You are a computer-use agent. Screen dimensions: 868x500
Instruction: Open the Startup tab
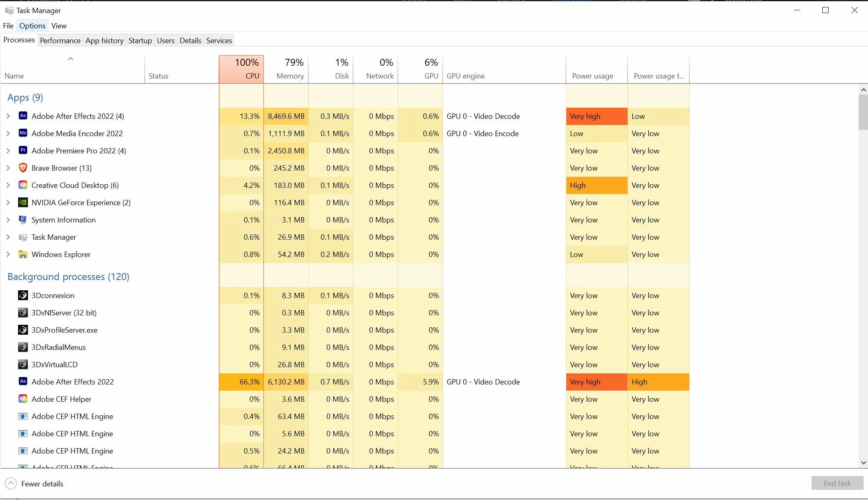point(140,40)
